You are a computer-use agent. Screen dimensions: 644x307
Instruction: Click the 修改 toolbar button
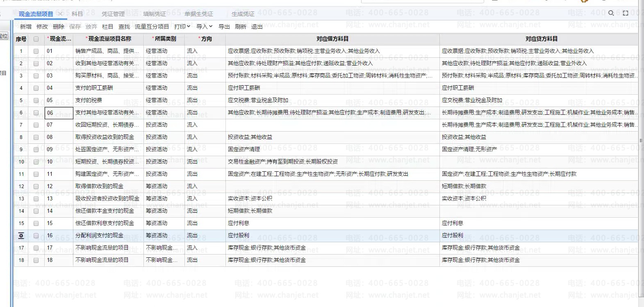[x=42, y=27]
